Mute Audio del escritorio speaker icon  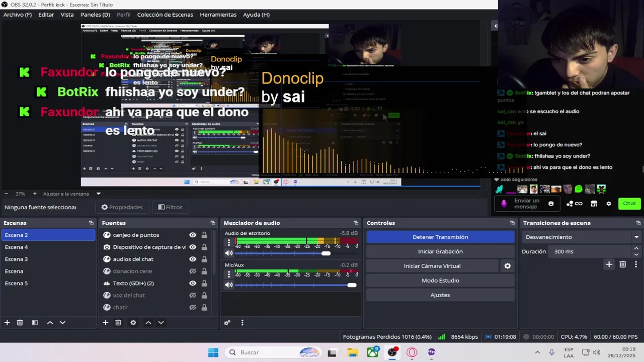click(229, 253)
